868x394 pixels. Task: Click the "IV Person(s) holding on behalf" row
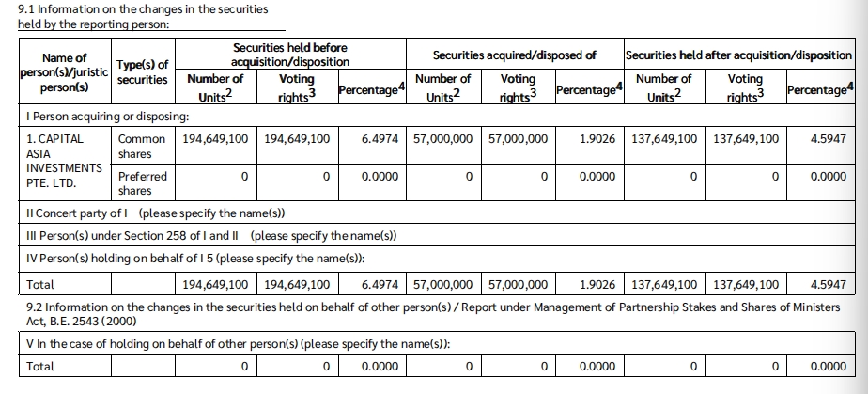(x=209, y=258)
